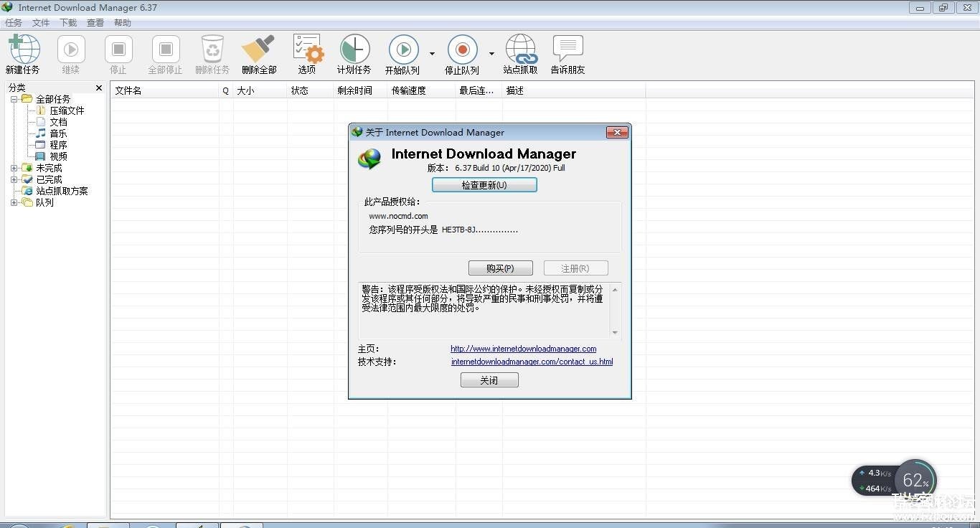Image resolution: width=980 pixels, height=528 pixels.
Task: Click the 检查更新(U) button
Action: click(484, 185)
